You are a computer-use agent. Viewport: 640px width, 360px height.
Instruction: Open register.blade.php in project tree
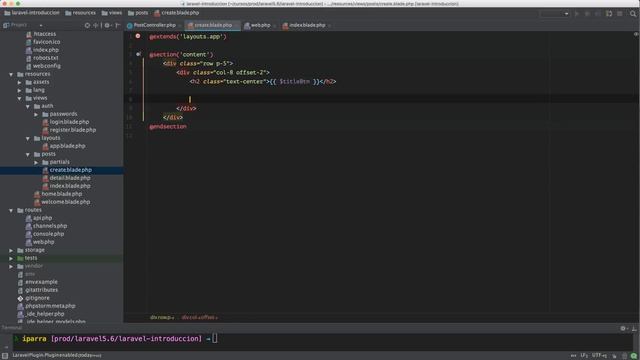click(x=69, y=130)
